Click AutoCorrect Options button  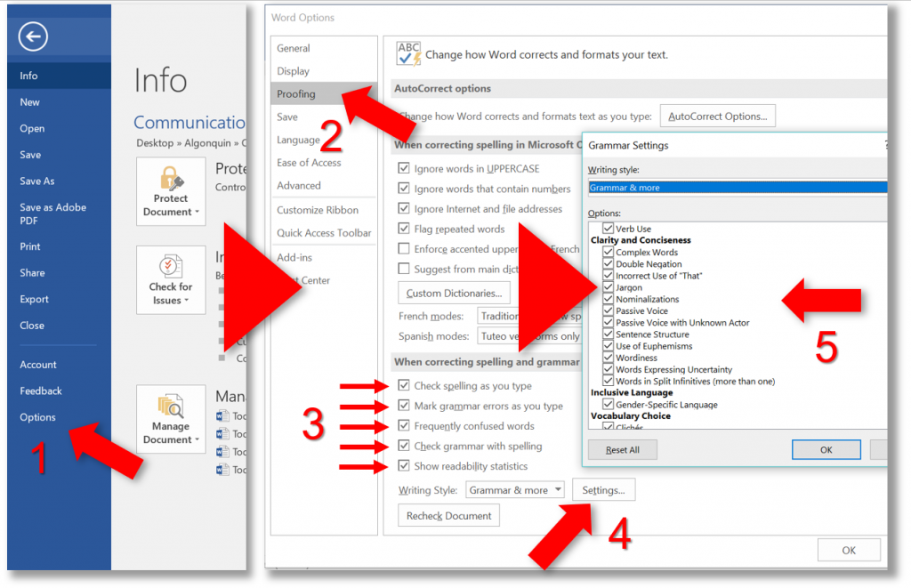click(718, 117)
